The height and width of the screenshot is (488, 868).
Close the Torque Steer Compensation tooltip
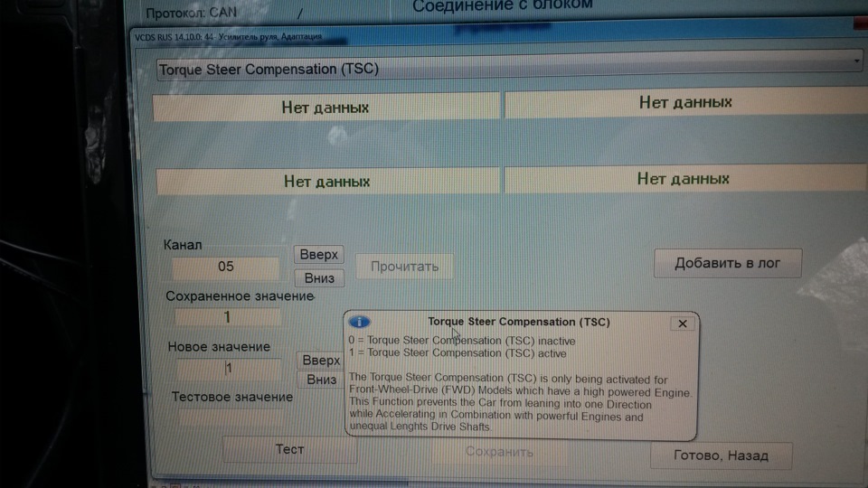(682, 324)
